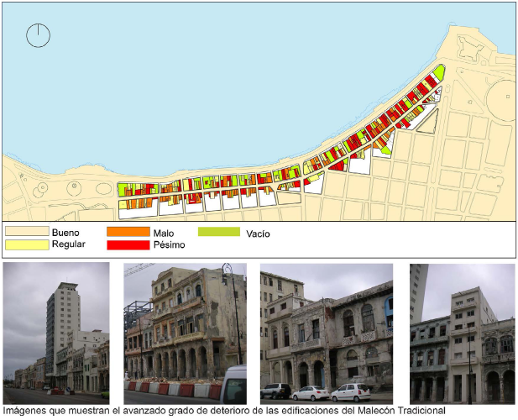Choose the Vacío green legend swatch

219,231
